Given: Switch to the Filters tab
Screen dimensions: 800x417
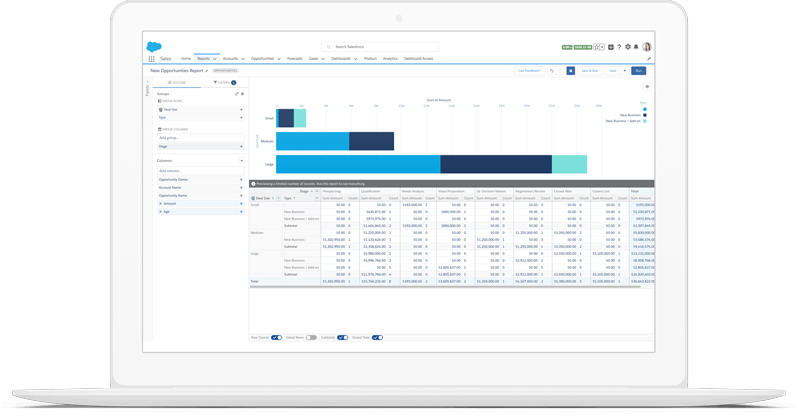Looking at the screenshot, I should [x=222, y=82].
